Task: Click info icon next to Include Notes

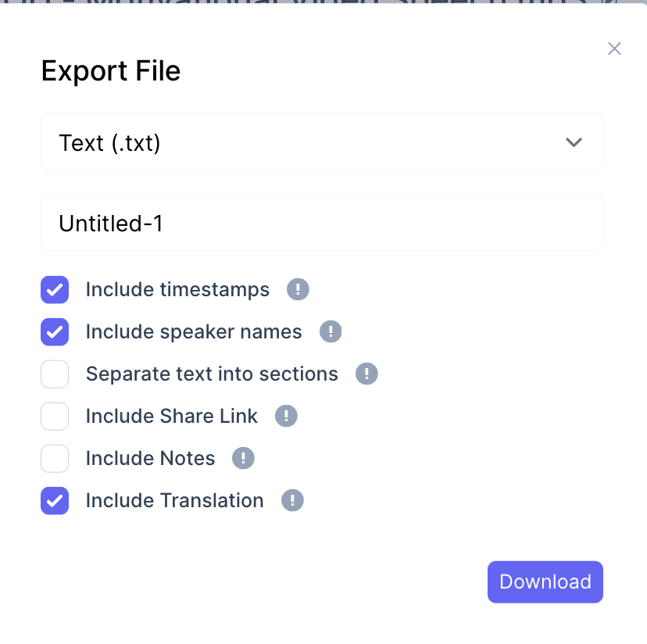Action: point(243,459)
